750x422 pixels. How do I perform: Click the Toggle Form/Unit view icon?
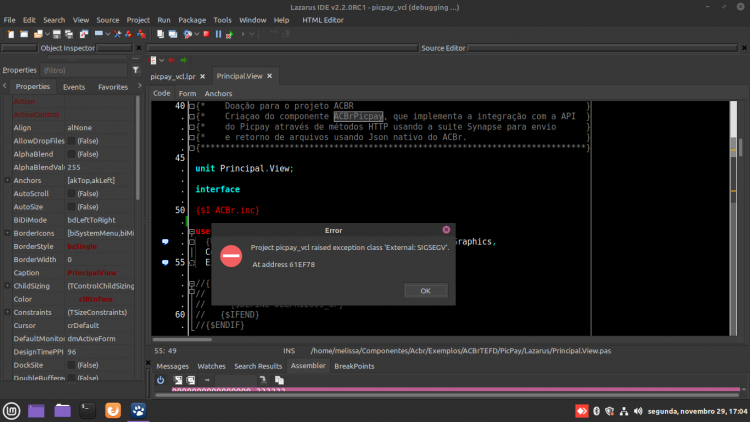pyautogui.click(x=84, y=34)
